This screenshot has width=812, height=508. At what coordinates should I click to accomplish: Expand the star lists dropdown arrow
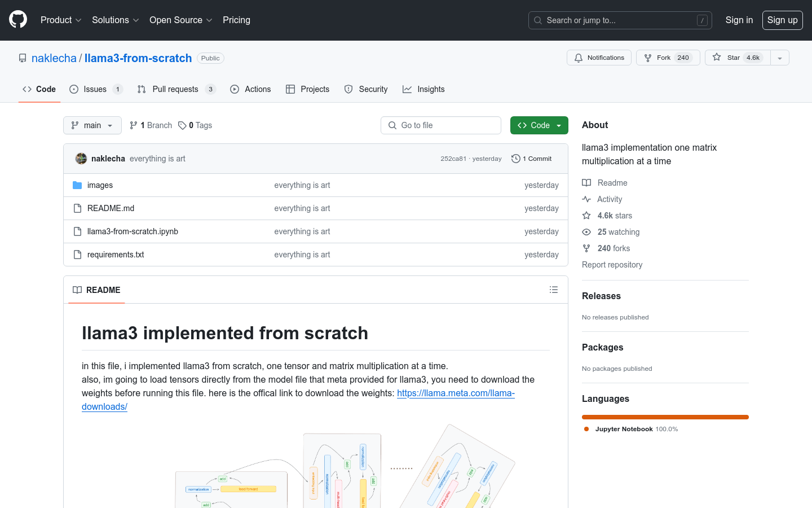(x=780, y=58)
